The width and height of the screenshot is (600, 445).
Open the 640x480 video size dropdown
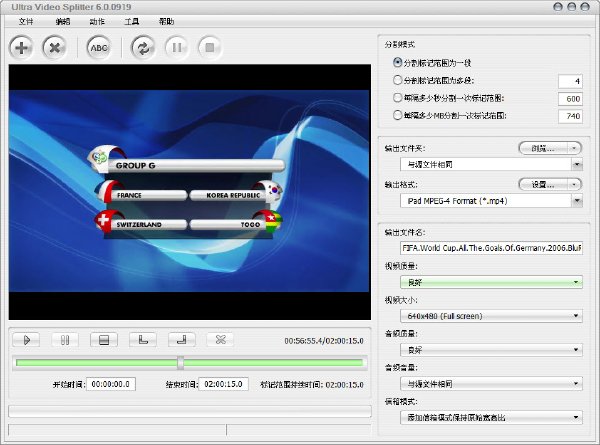point(491,316)
